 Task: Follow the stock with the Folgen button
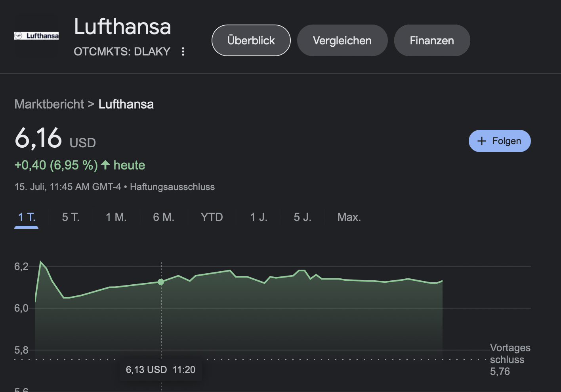(499, 141)
